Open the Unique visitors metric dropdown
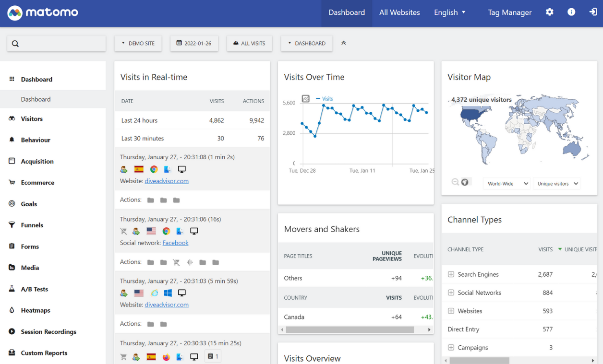The height and width of the screenshot is (364, 603). click(556, 183)
